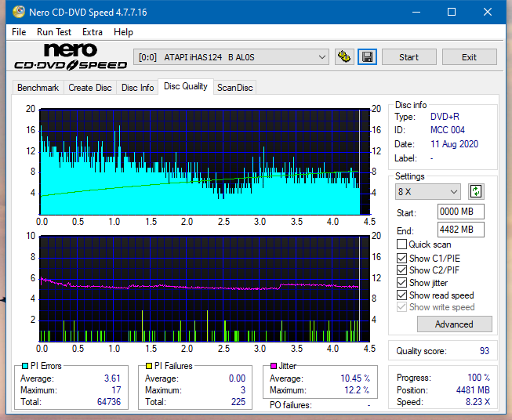Viewport: 512px width, 420px height.
Task: Switch to the Benchmark tab
Action: pyautogui.click(x=38, y=88)
